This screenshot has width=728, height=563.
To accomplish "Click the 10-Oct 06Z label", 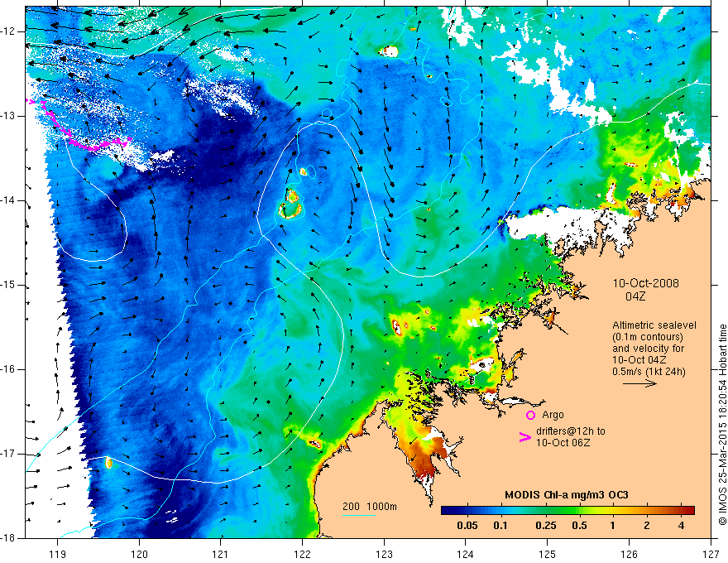I will (x=563, y=443).
